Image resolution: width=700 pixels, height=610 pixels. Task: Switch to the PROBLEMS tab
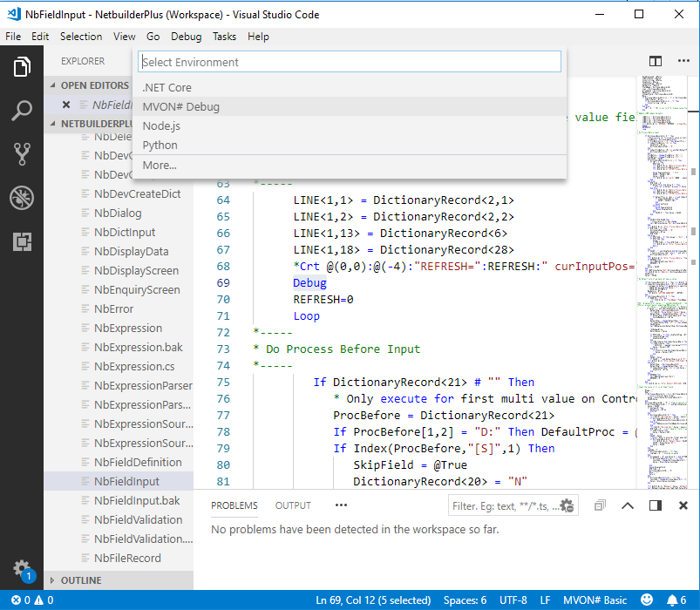[234, 505]
